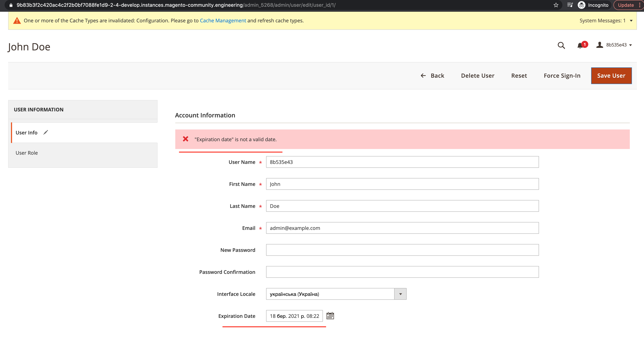Click the Incognito mode icon
This screenshot has height=337, width=644.
(x=582, y=5)
